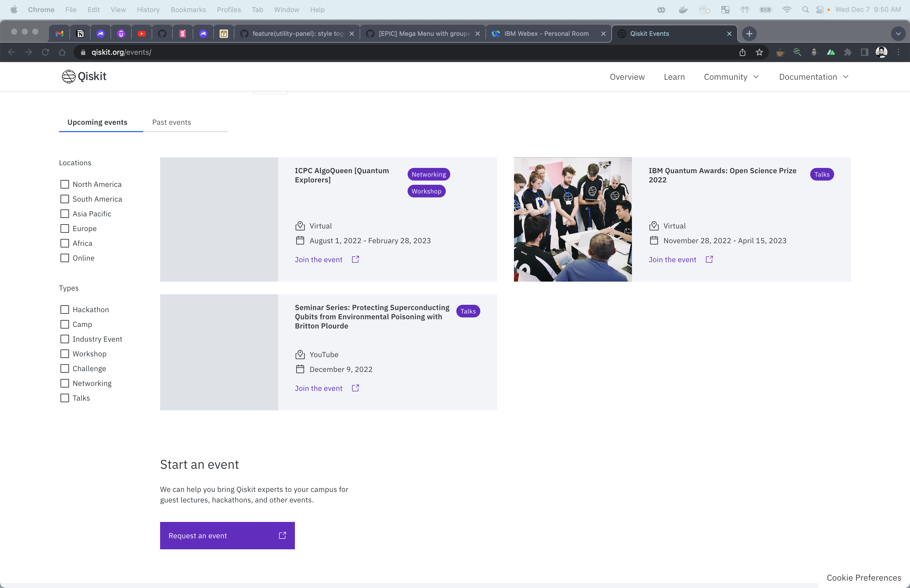Click the browser reload icon
Image resolution: width=910 pixels, height=588 pixels.
click(46, 52)
